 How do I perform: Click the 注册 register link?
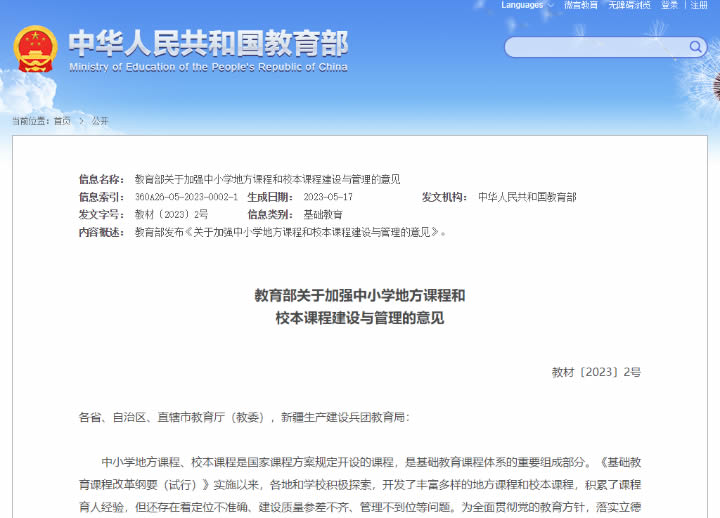pos(699,5)
